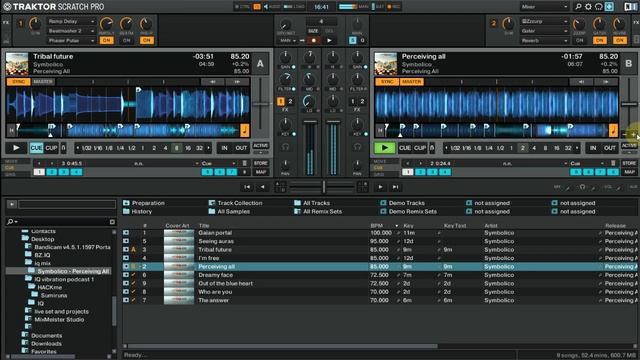Click the right headphone cue icon in mixer

(357, 147)
